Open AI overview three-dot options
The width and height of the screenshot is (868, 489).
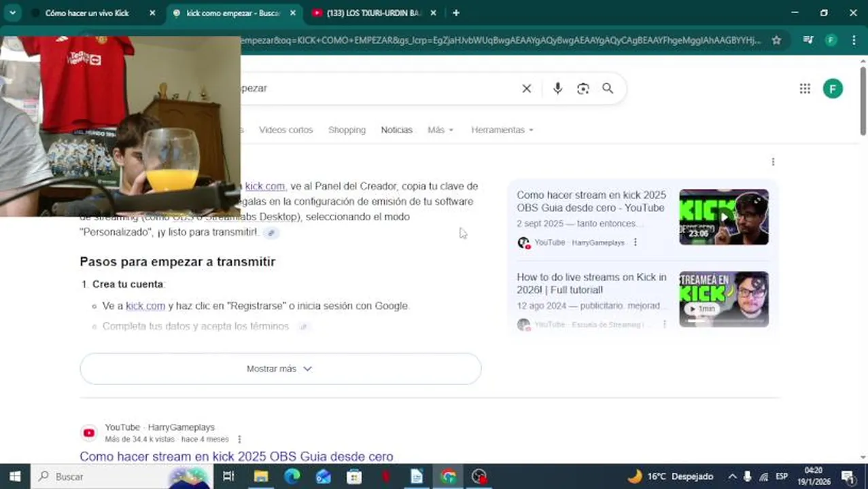tap(773, 162)
